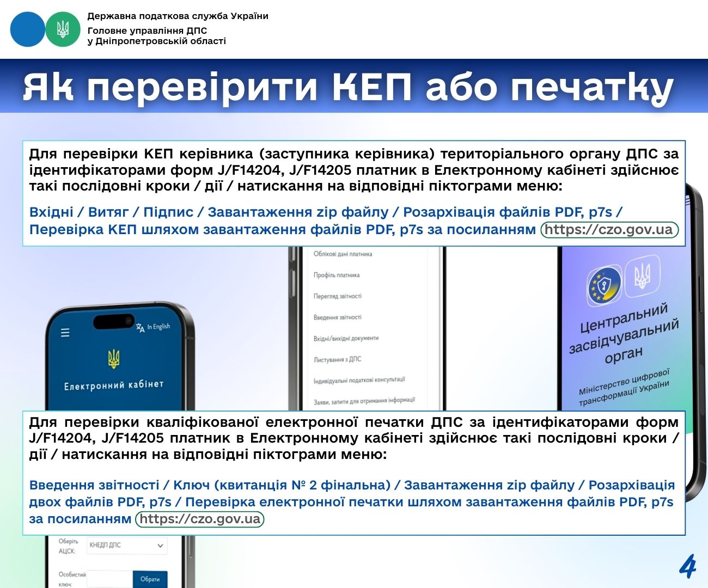Switch language with In English link

point(158,327)
